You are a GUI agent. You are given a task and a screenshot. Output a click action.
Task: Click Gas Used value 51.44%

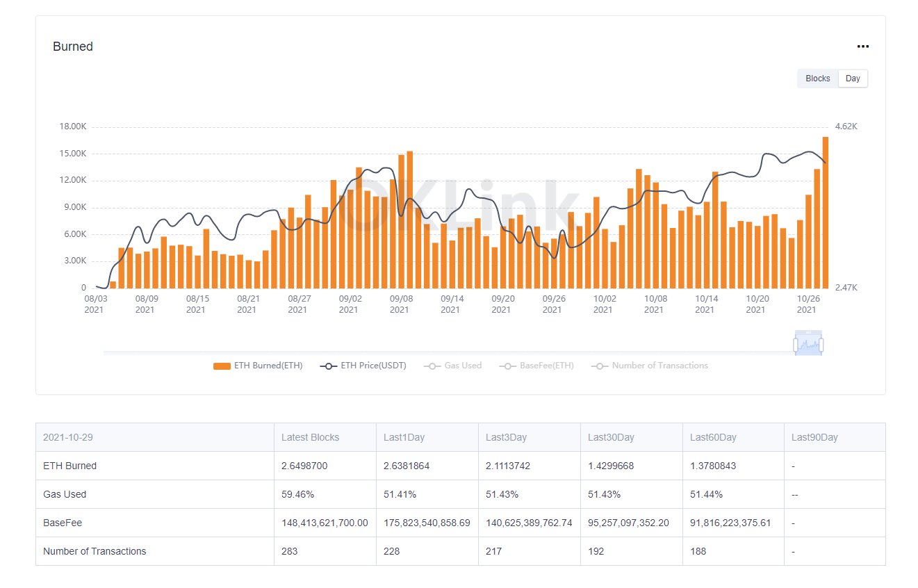tap(706, 494)
